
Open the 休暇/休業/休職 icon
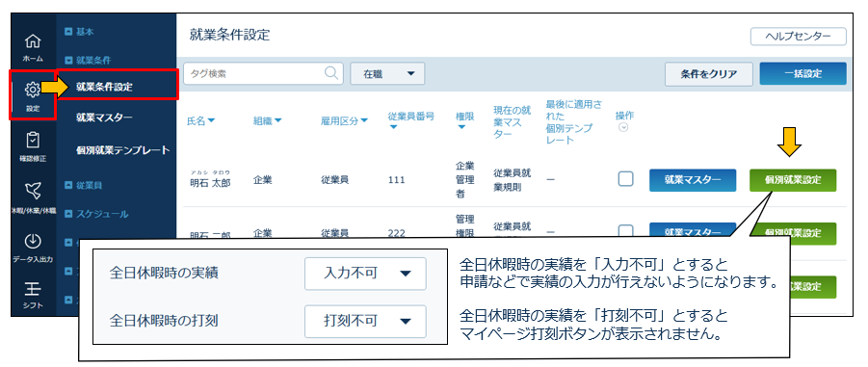click(33, 190)
